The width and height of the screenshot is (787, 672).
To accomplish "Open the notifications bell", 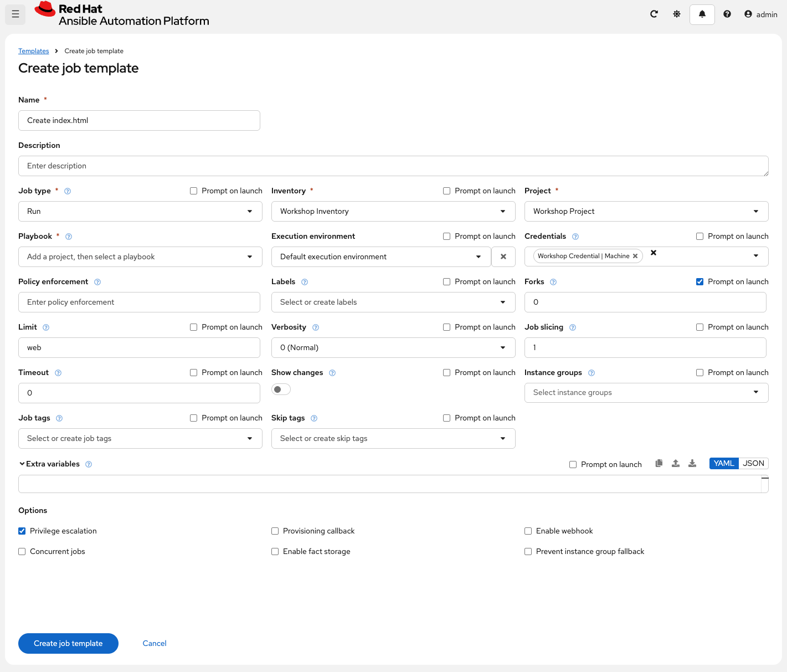I will [702, 14].
